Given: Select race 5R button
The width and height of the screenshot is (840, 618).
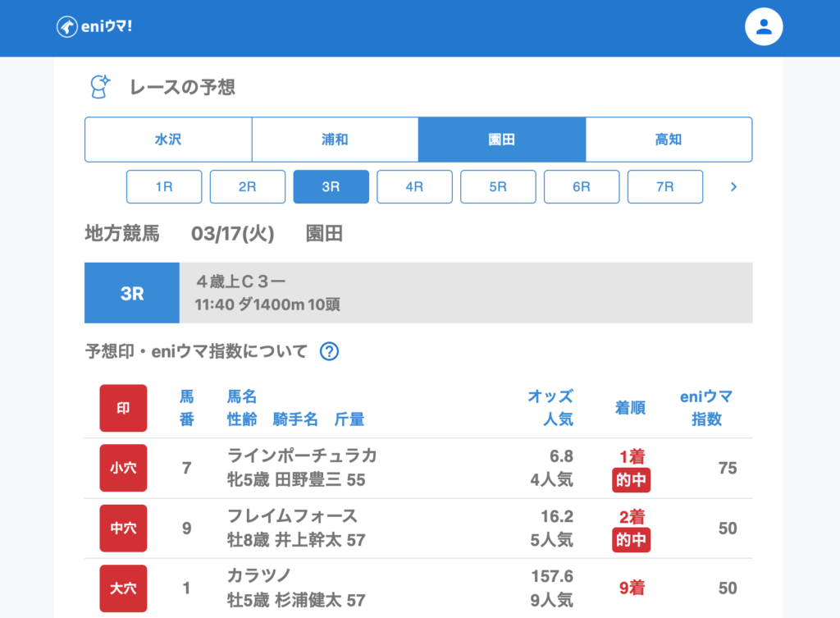Looking at the screenshot, I should (498, 187).
